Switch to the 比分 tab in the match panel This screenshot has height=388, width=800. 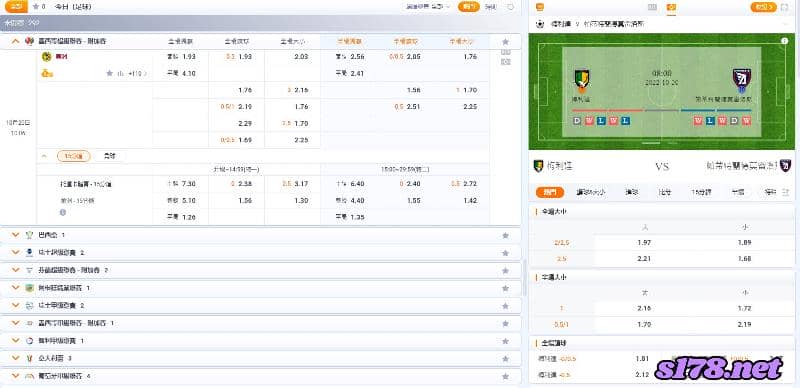pos(665,192)
